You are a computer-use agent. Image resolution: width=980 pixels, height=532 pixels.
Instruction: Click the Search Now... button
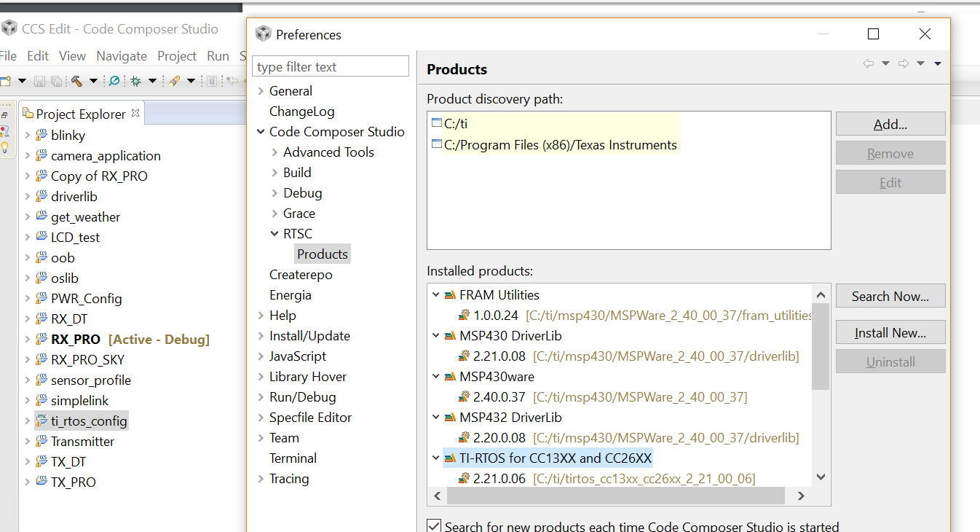890,296
